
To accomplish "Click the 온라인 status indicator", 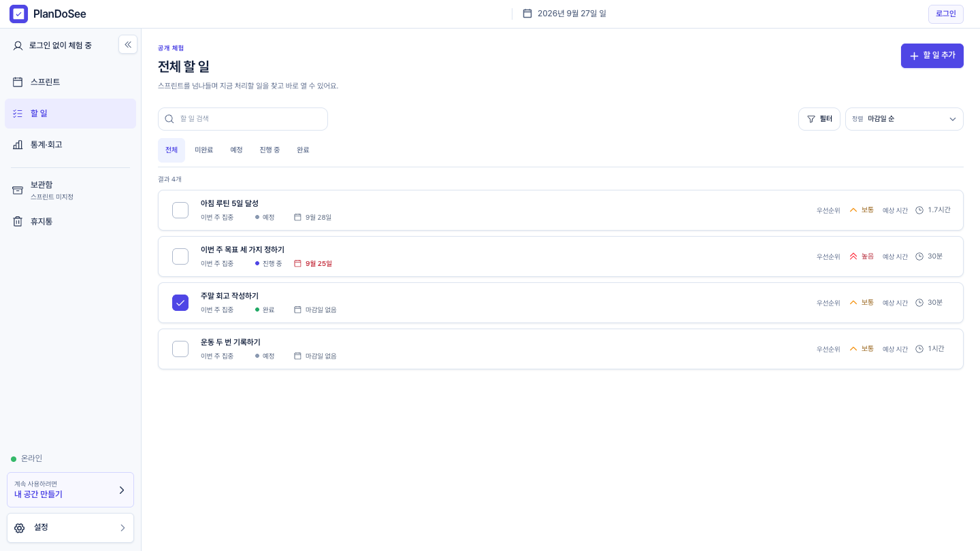I will point(27,458).
